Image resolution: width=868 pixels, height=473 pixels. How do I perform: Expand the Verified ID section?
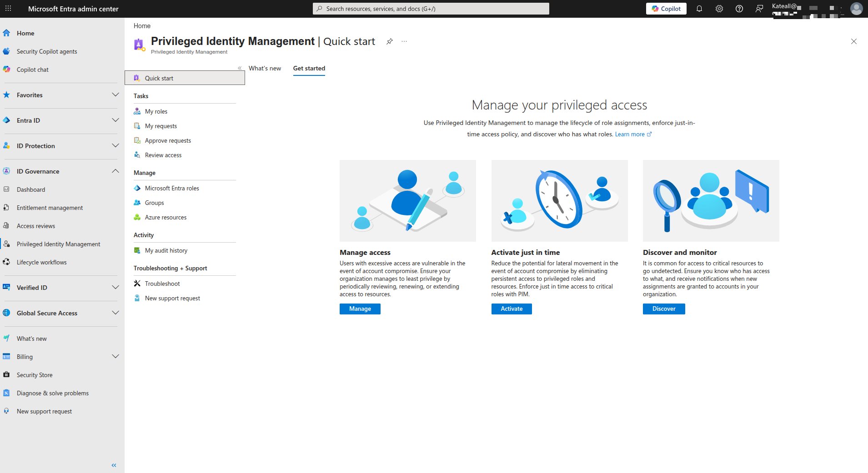pyautogui.click(x=115, y=288)
